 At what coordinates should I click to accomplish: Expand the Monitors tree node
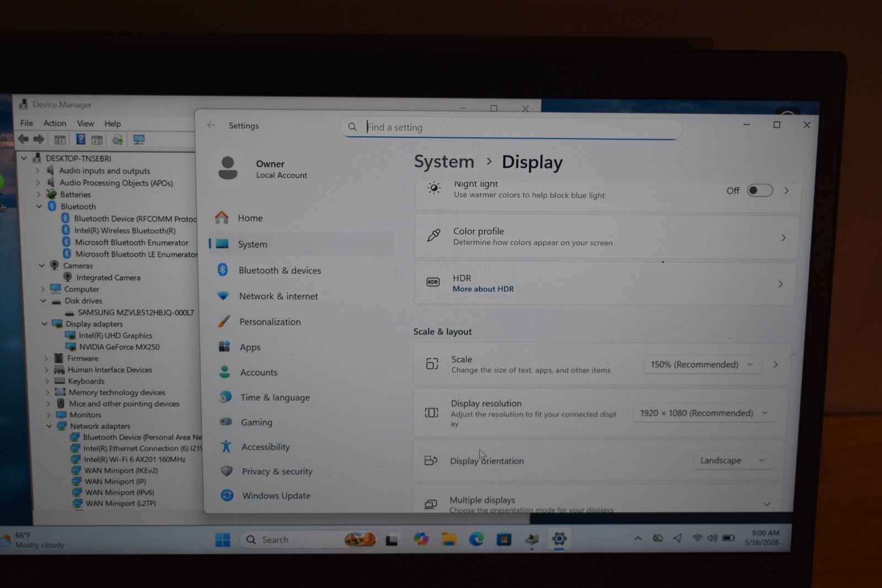49,414
